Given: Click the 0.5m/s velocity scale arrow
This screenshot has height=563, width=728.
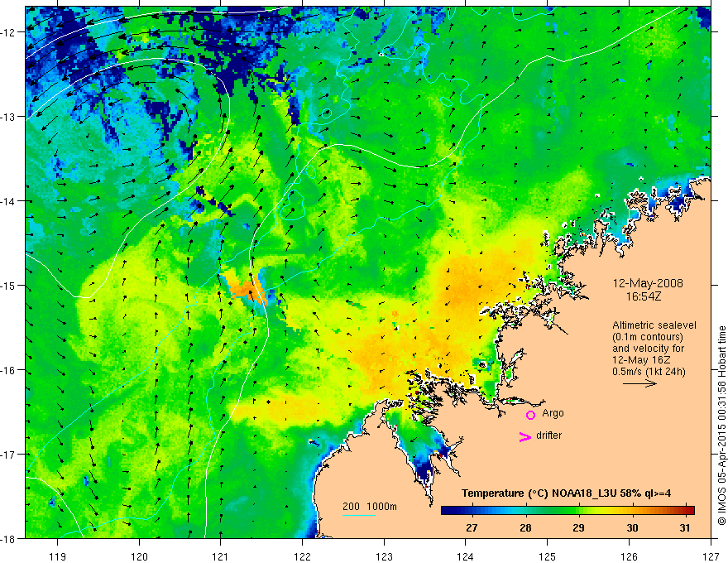Looking at the screenshot, I should coord(639,383).
